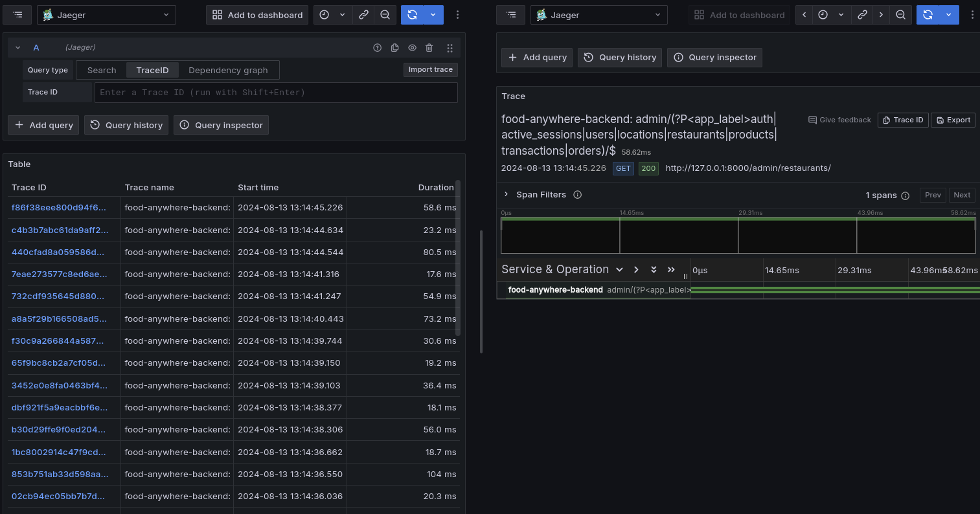This screenshot has height=514, width=980.
Task: Shift right pane time range backward
Action: pos(804,15)
